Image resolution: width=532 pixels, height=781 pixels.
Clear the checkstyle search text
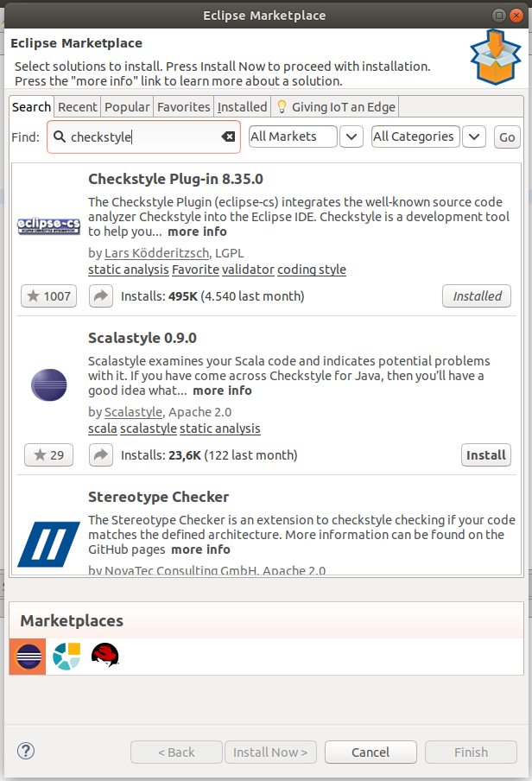[x=228, y=137]
